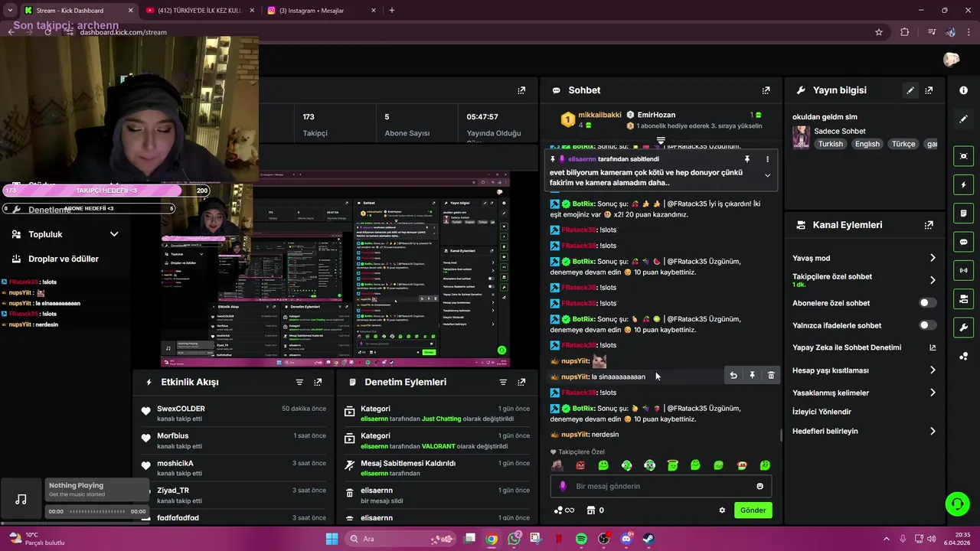
Task: Toggle the stream preview widget icon in sidebar
Action: [x=963, y=156]
